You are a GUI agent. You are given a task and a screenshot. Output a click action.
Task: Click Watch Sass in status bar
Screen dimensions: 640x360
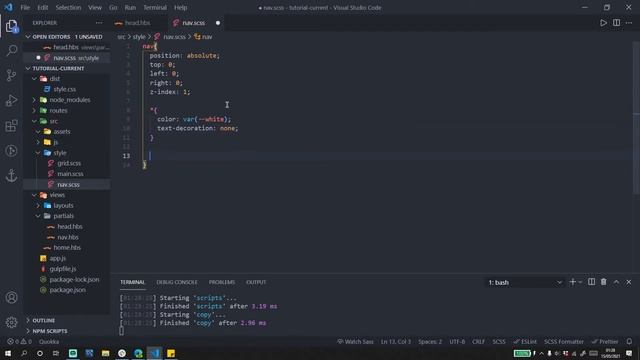355,342
